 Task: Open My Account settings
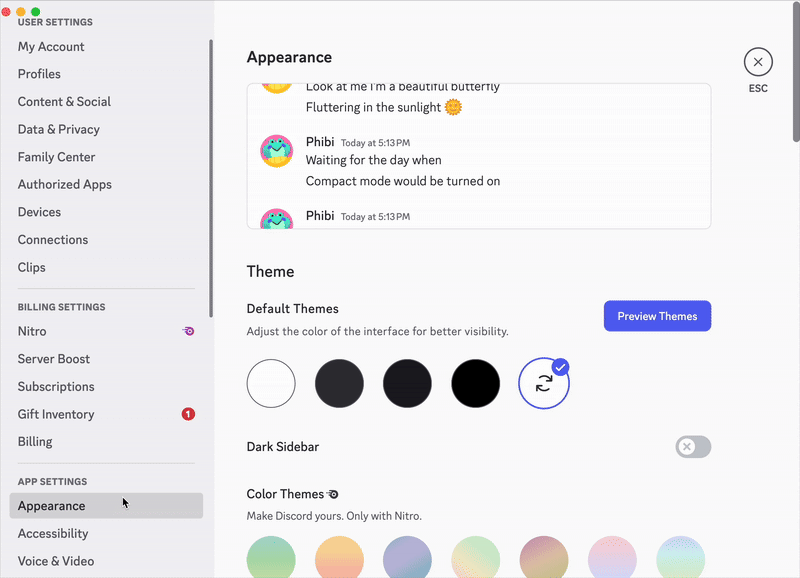coord(106,46)
